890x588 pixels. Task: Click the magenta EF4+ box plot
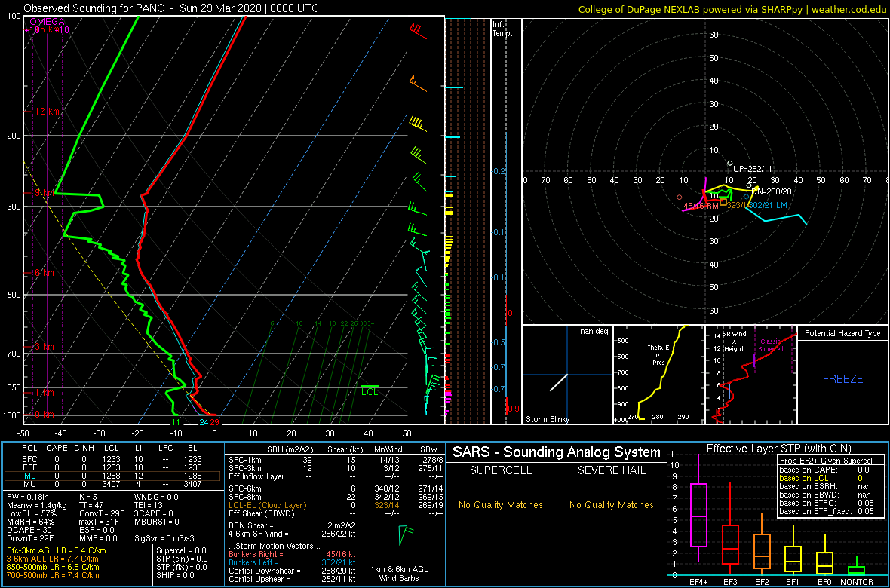coord(698,509)
